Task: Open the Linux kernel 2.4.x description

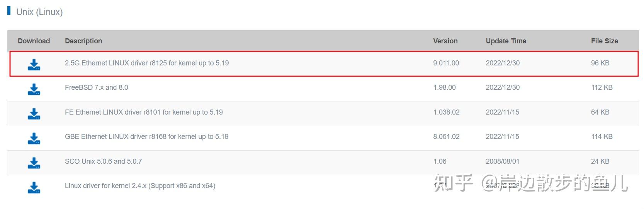Action: [140, 186]
